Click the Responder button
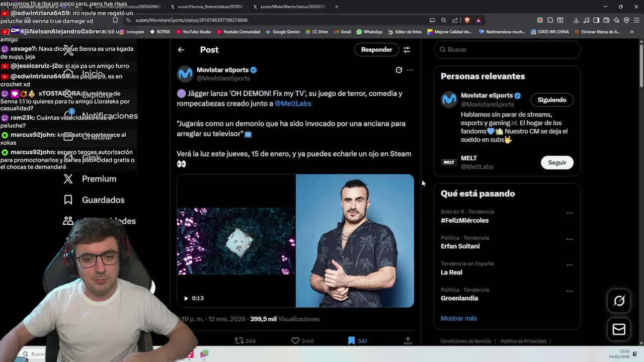The image size is (644, 362). [376, 50]
